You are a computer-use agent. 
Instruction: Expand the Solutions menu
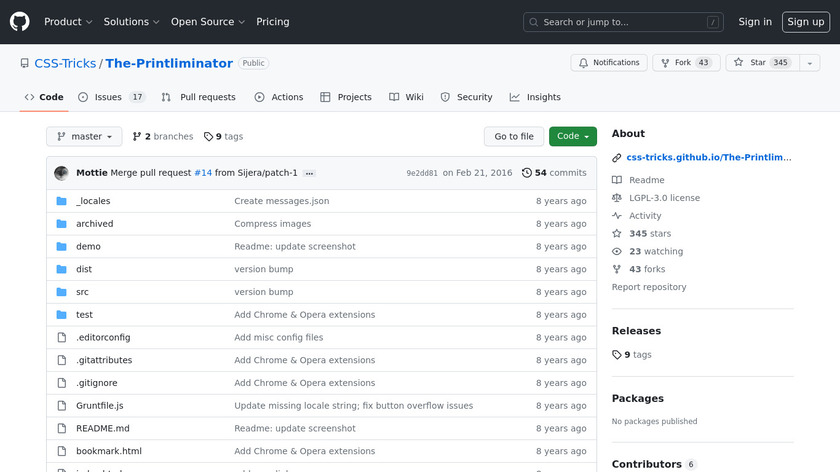132,22
